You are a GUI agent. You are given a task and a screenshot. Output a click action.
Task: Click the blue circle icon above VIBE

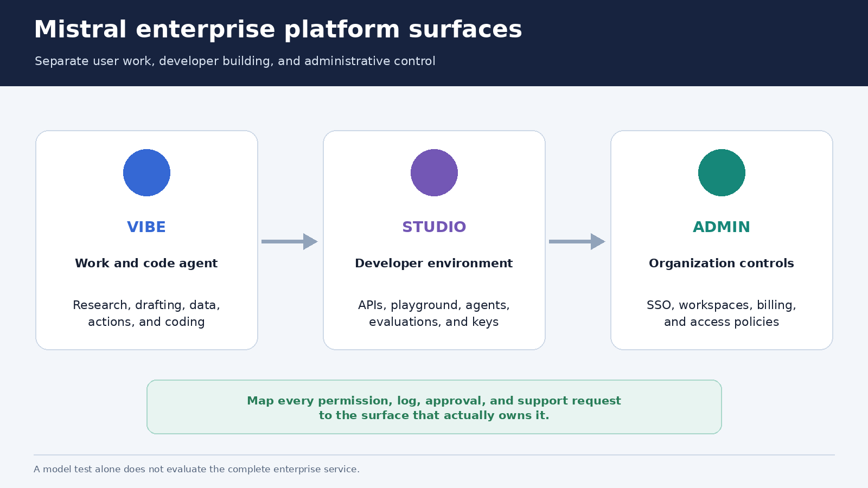[x=146, y=172]
